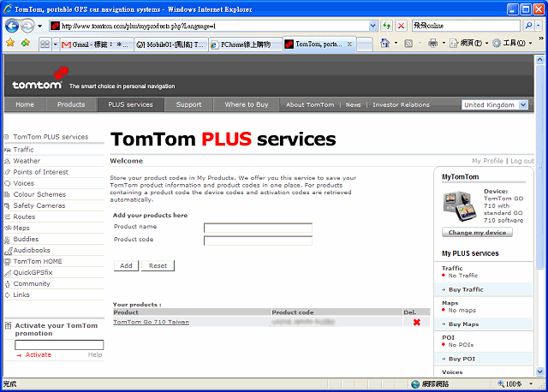This screenshot has height=392, width=548.
Task: Click the Activate promotion link
Action: tap(38, 354)
